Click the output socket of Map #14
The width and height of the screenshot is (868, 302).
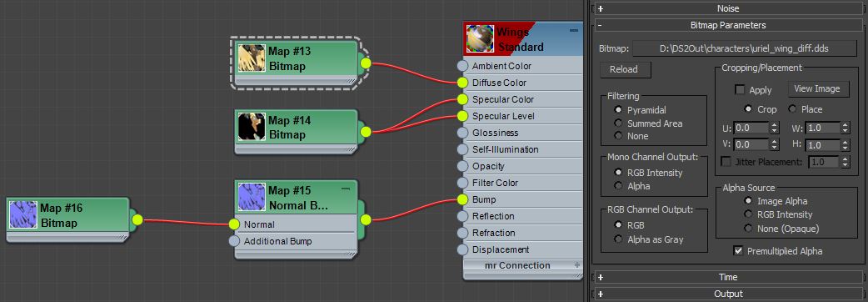pos(366,132)
